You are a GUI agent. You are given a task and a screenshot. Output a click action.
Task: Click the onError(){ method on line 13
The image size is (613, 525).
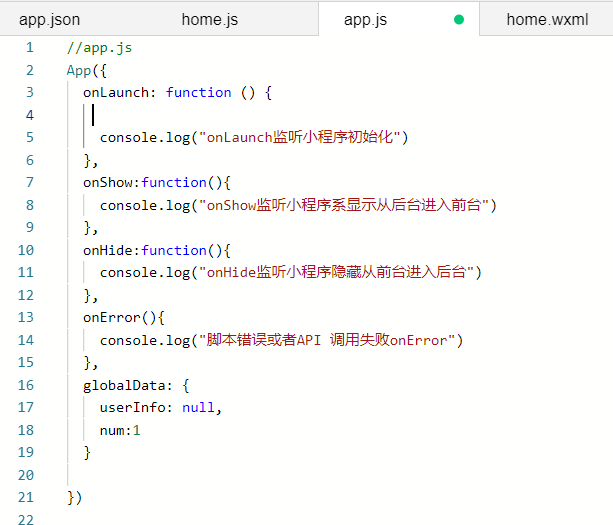pyautogui.click(x=124, y=317)
